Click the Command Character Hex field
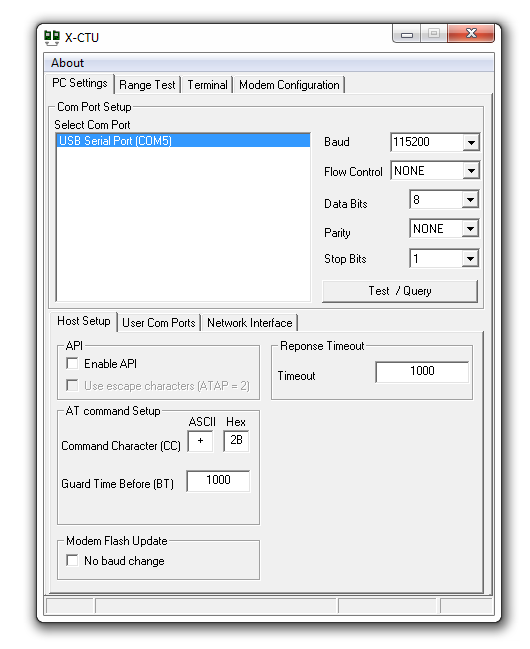 click(x=236, y=440)
